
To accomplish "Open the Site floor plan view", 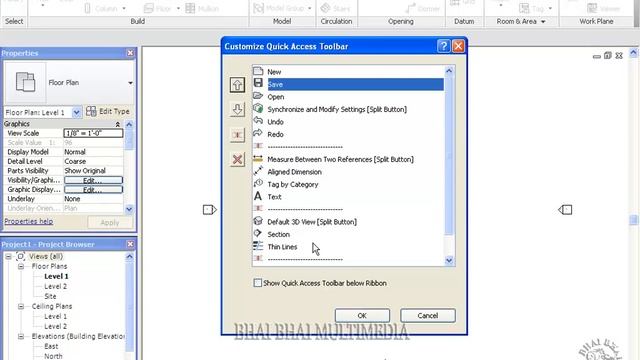I will click(x=50, y=296).
